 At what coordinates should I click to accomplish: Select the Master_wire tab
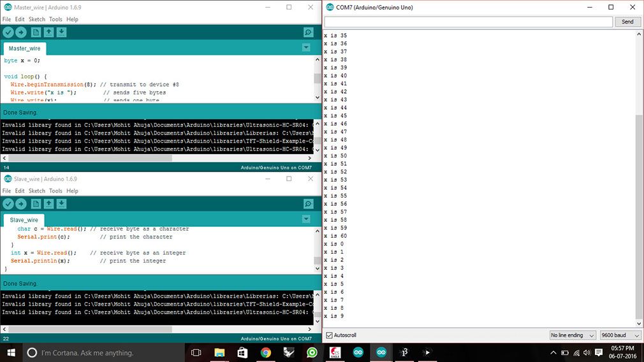(25, 48)
